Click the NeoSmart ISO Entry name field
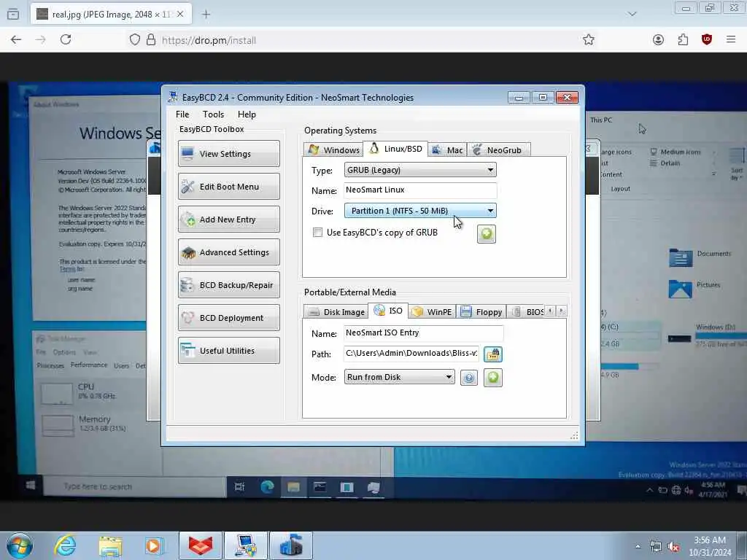This screenshot has height=560, width=747. [424, 332]
